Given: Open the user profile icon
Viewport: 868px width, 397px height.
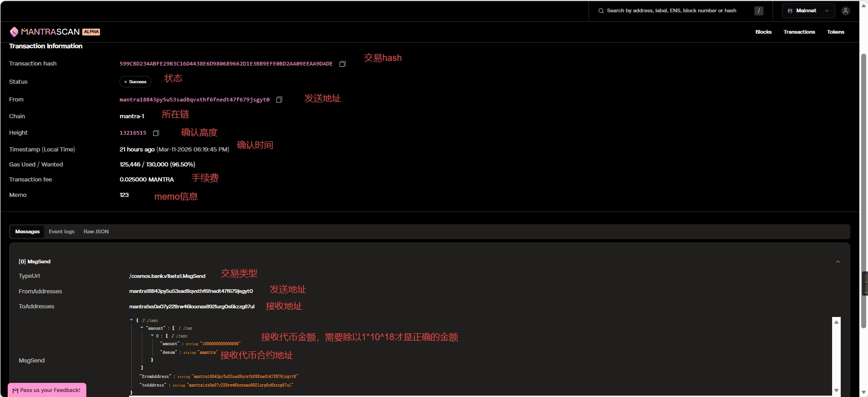Looking at the screenshot, I should [x=845, y=11].
